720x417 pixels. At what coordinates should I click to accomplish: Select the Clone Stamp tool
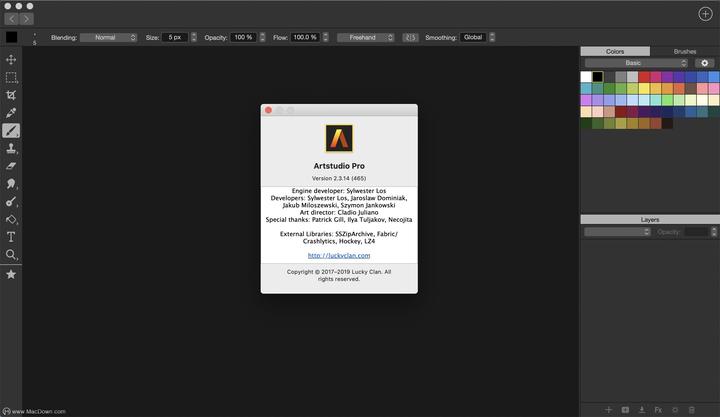point(11,148)
